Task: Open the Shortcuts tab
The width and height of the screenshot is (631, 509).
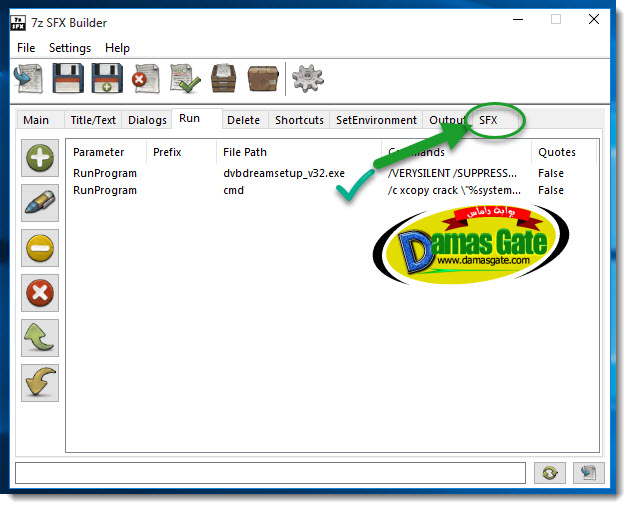Action: tap(299, 120)
